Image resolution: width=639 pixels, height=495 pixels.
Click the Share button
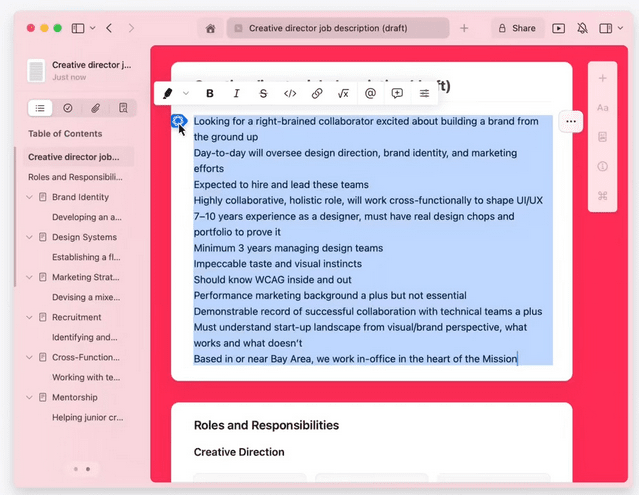click(x=516, y=29)
